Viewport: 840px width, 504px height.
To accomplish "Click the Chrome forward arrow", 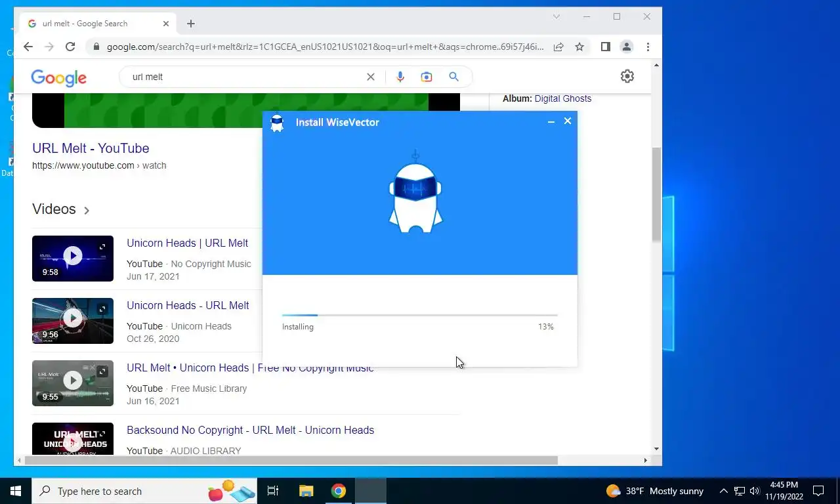I will tap(49, 47).
